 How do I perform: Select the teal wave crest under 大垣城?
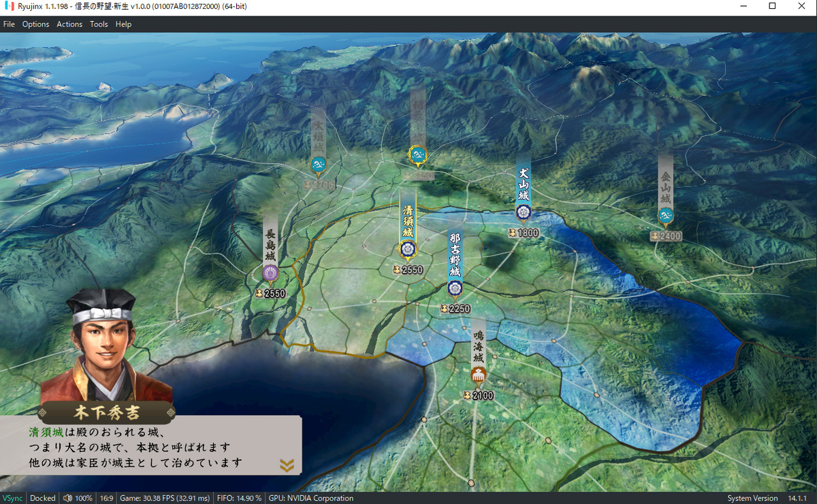318,164
